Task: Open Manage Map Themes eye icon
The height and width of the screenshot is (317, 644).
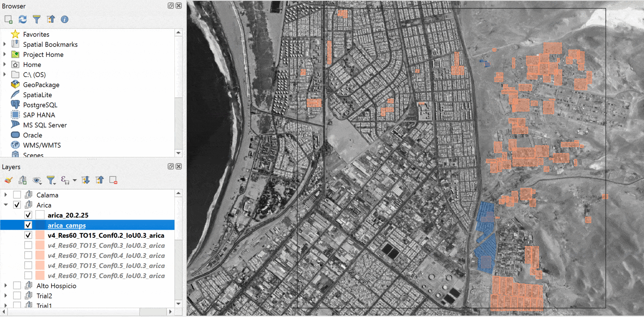Action: pos(37,180)
